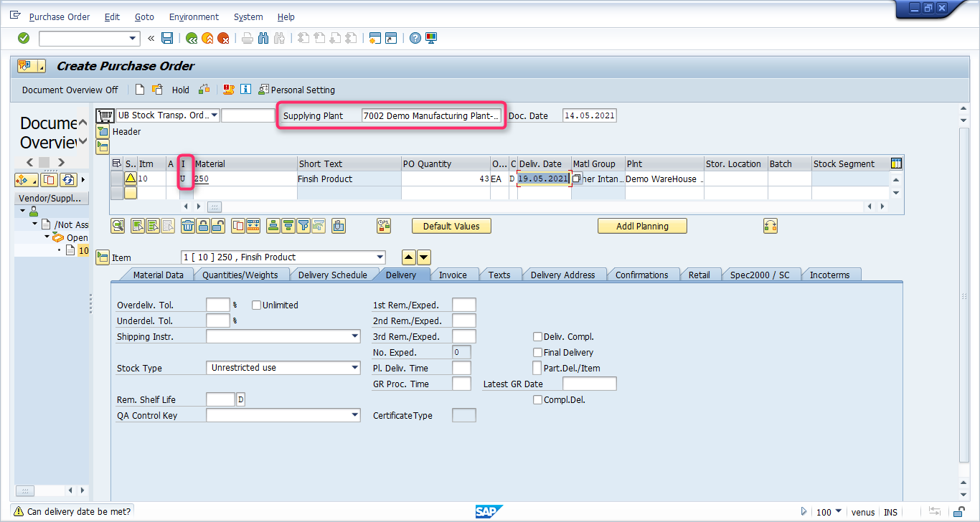Click the Default Values button
Viewport: 980px width, 522px height.
pyautogui.click(x=451, y=226)
